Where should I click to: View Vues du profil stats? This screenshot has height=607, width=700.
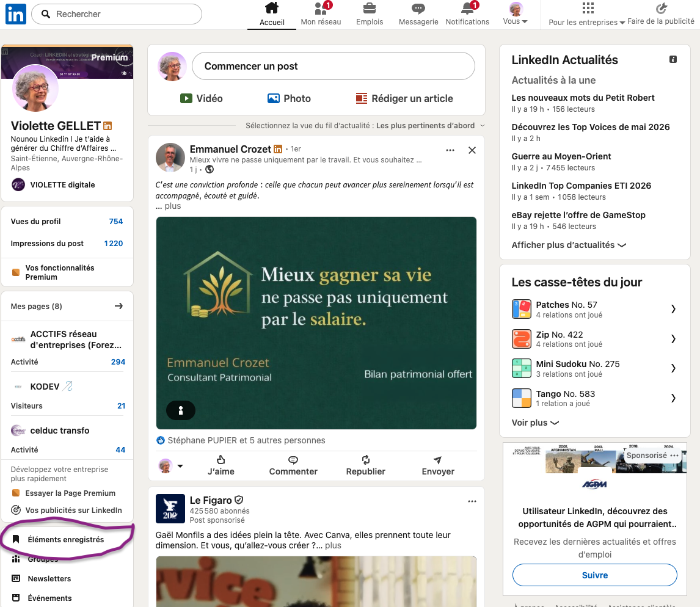67,222
